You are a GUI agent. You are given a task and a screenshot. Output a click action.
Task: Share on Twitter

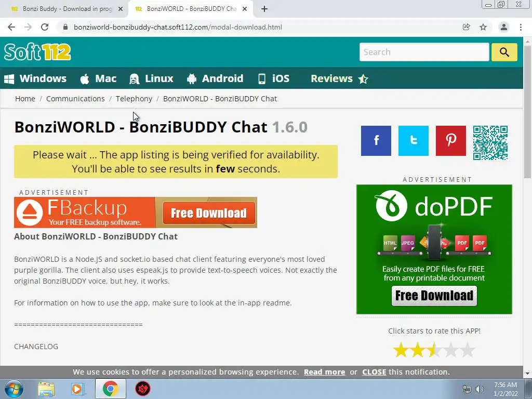pyautogui.click(x=413, y=140)
